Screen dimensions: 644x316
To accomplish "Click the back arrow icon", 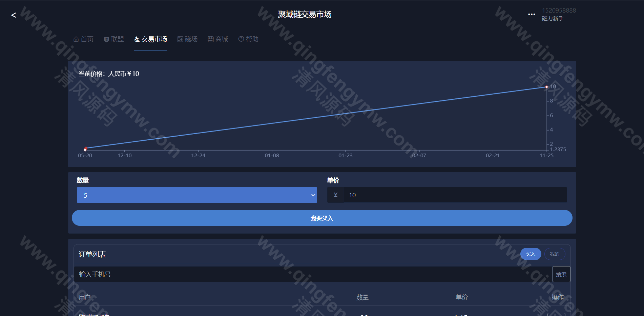I will coord(14,15).
